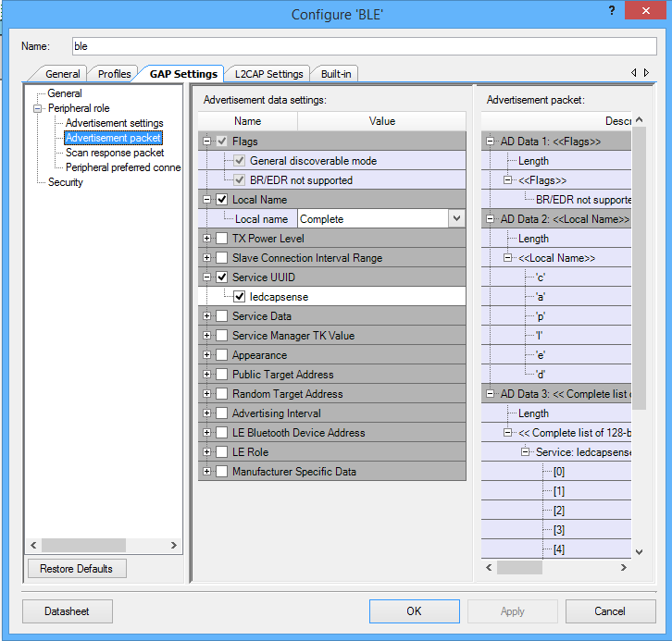Click the OK button
The height and width of the screenshot is (641, 672).
pos(415,611)
